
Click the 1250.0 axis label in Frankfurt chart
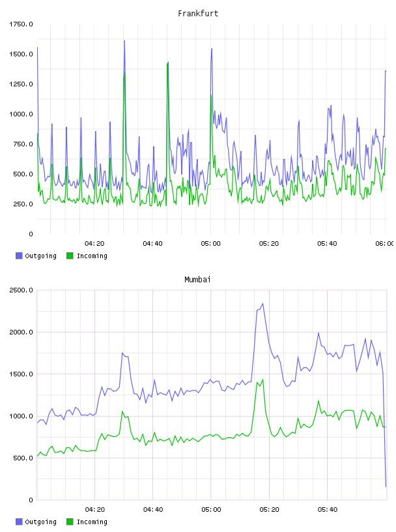click(x=21, y=84)
